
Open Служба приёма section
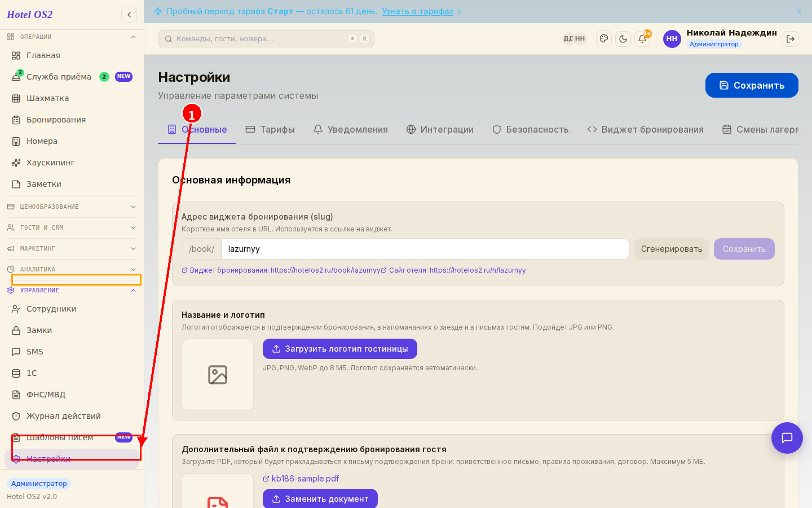click(x=72, y=77)
